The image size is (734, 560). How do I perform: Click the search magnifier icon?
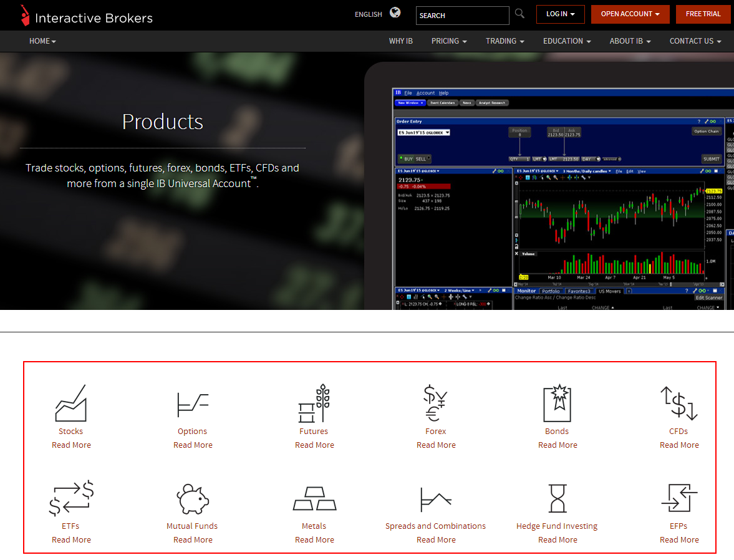pos(519,14)
